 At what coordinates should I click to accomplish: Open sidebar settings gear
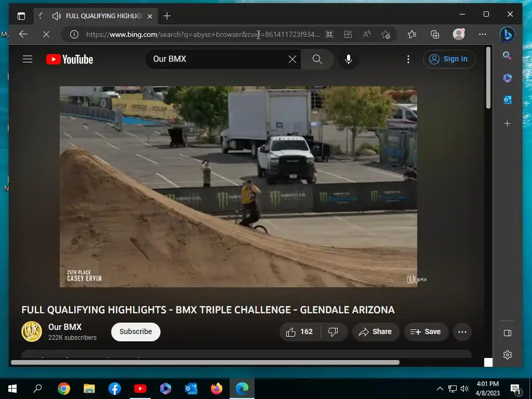507,355
